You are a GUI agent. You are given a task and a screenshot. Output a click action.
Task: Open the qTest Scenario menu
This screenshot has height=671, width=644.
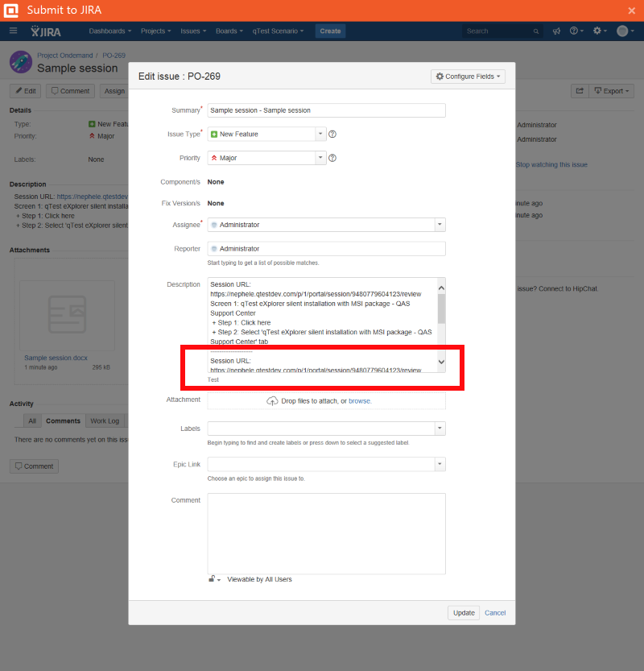pos(278,31)
